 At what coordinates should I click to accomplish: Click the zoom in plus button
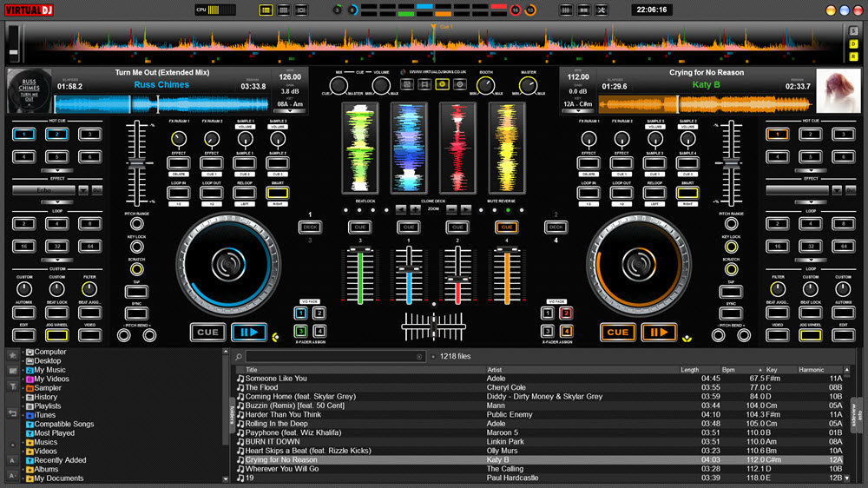[x=415, y=209]
